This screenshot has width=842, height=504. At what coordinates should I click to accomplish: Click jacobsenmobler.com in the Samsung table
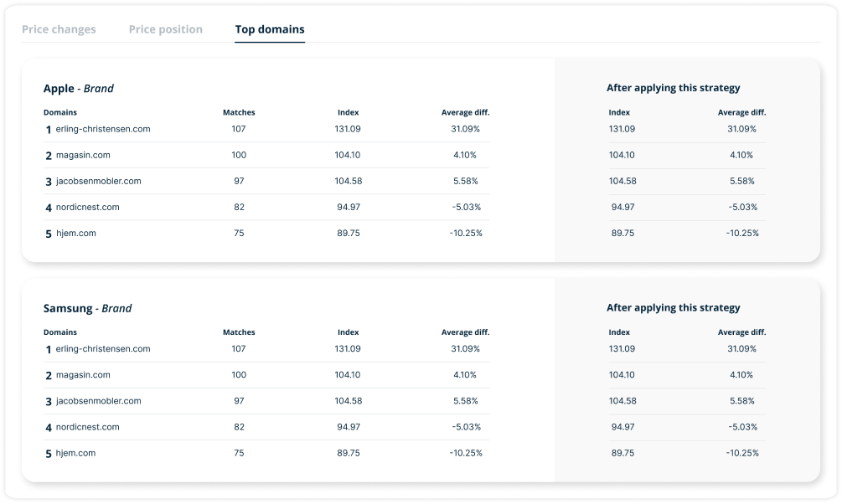[98, 400]
